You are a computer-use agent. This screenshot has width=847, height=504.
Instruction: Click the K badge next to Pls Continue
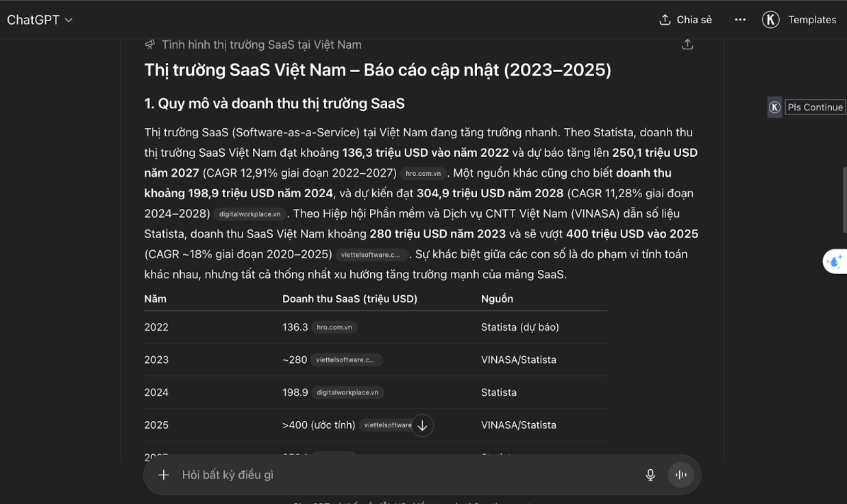pyautogui.click(x=775, y=107)
